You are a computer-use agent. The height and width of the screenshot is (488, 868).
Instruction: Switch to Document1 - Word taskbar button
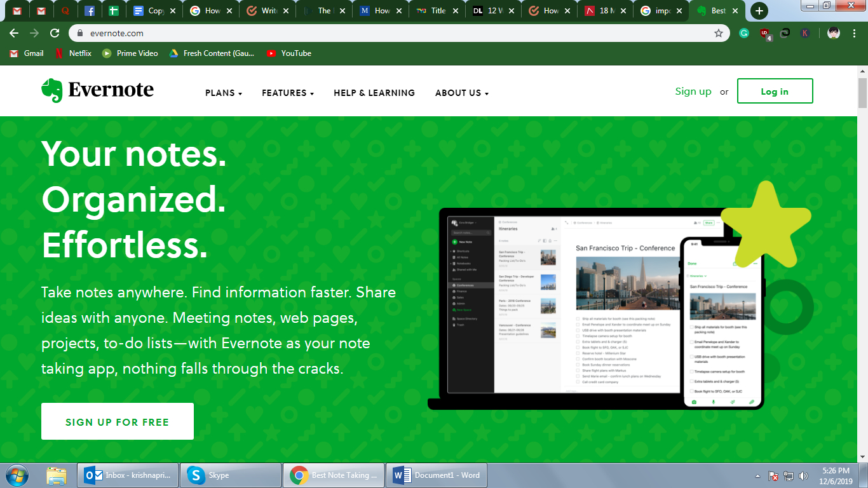click(437, 475)
